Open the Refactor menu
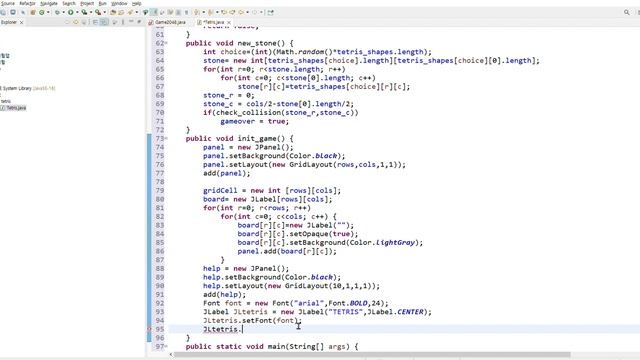This screenshot has width=640, height=360. click(27, 3)
